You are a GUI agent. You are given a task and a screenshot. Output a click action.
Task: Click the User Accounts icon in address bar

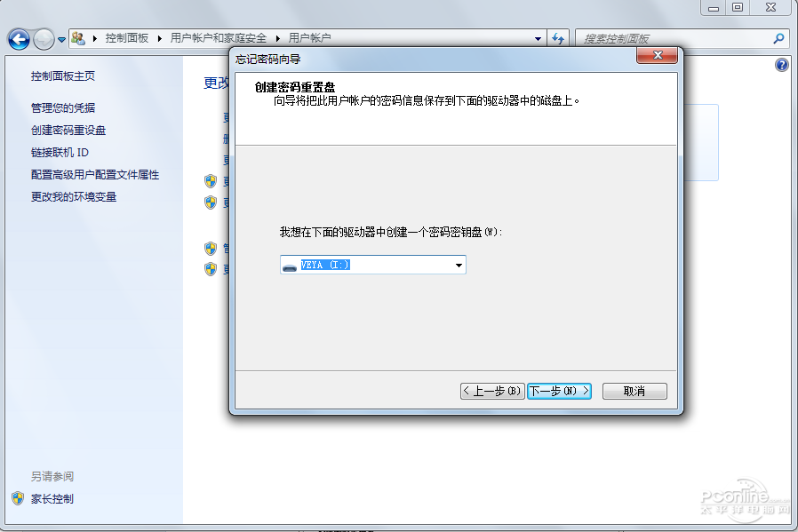78,38
